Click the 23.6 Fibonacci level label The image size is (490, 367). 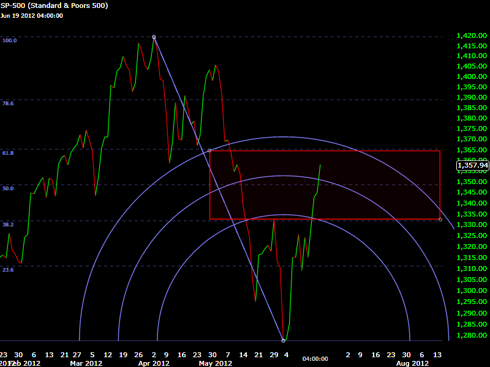tap(8, 270)
